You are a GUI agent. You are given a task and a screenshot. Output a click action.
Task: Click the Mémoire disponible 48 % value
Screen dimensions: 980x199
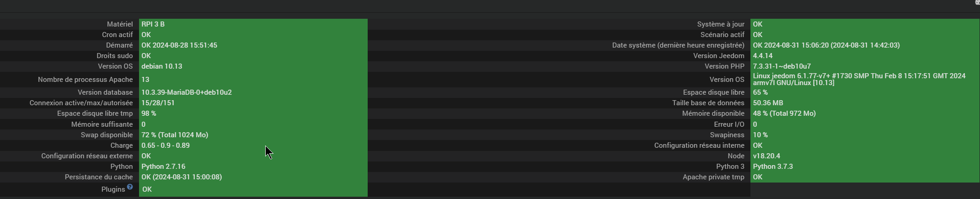coord(784,113)
